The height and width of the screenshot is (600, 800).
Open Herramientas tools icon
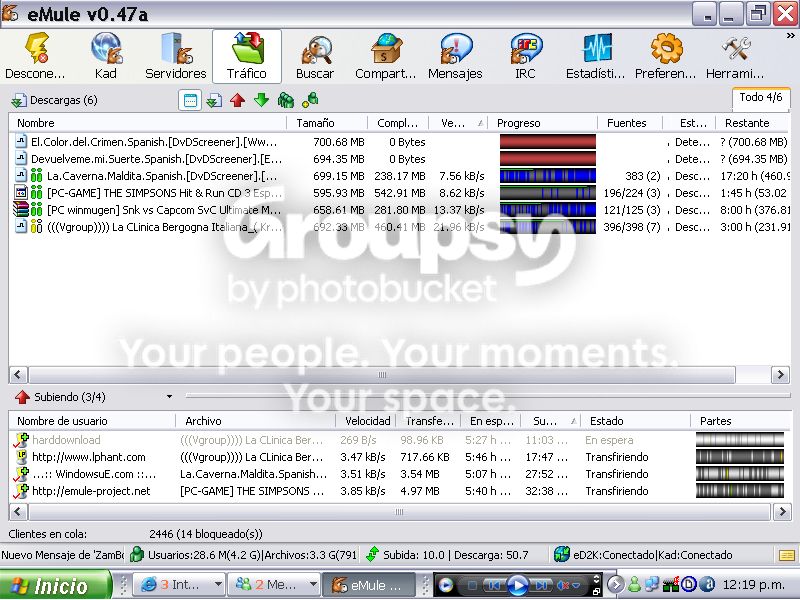click(735, 56)
